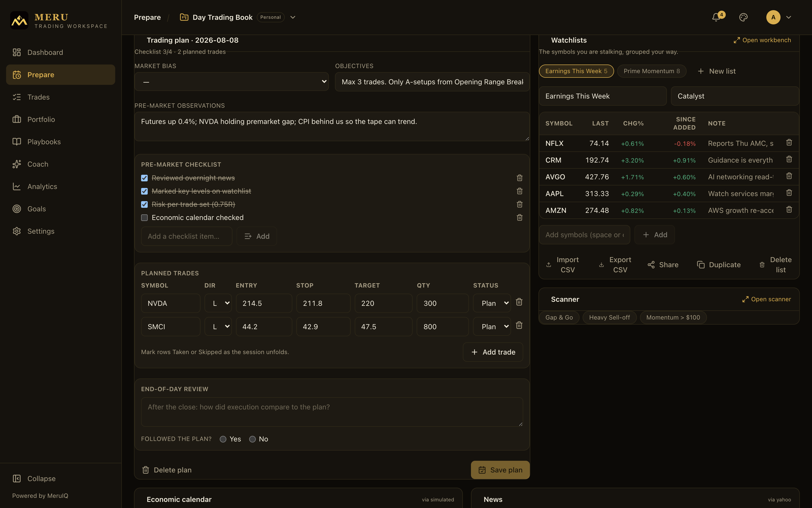Delete the 'Economic calendar checked' item
Viewport: 812px width, 508px height.
(x=519, y=217)
